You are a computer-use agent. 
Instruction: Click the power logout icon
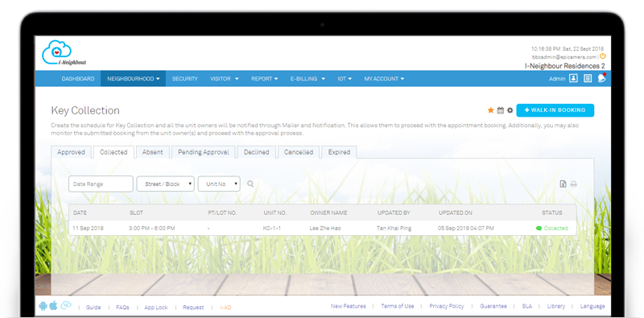point(602,56)
